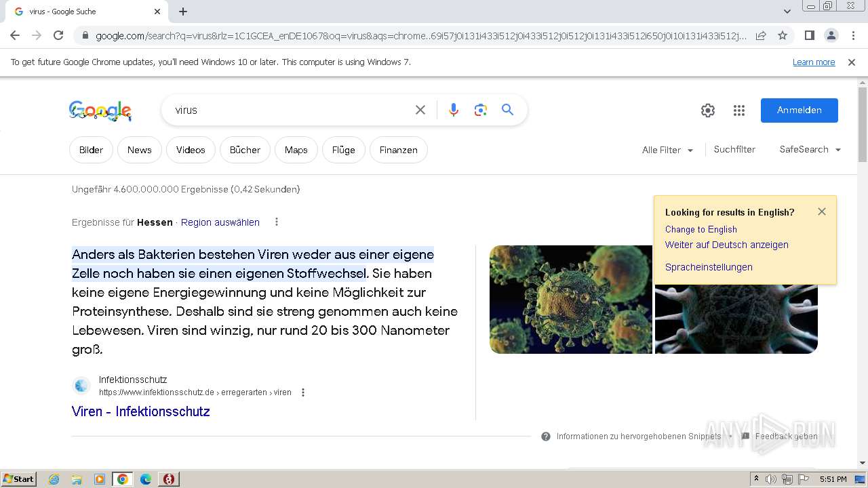Switch to the Bilder results tab

(91, 150)
